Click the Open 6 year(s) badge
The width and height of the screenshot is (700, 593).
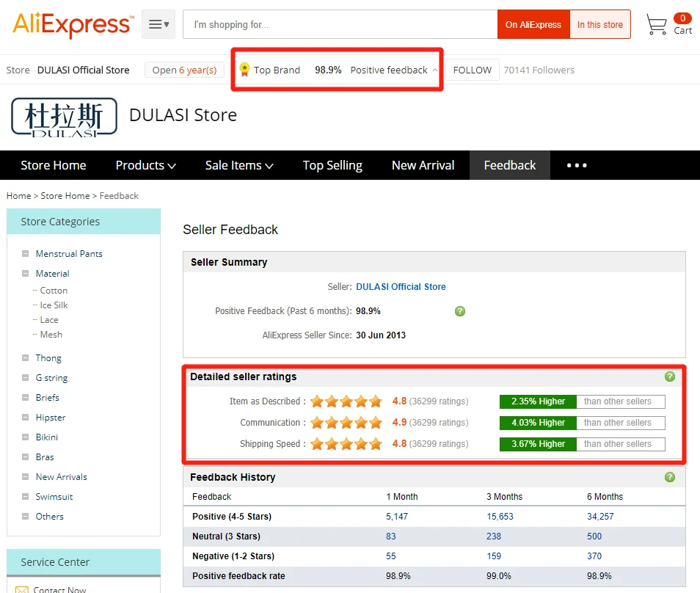coord(184,70)
